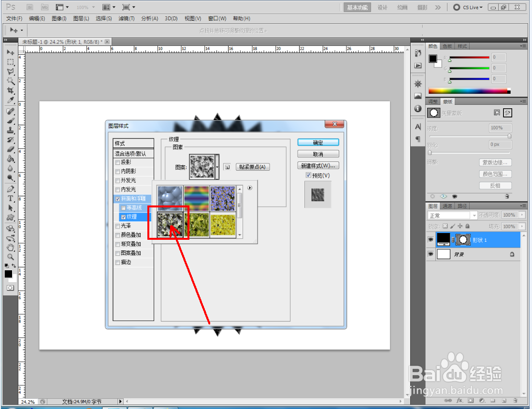Viewport: 532px width, 409px height.
Task: Hide the 背景 layer
Action: tap(431, 254)
